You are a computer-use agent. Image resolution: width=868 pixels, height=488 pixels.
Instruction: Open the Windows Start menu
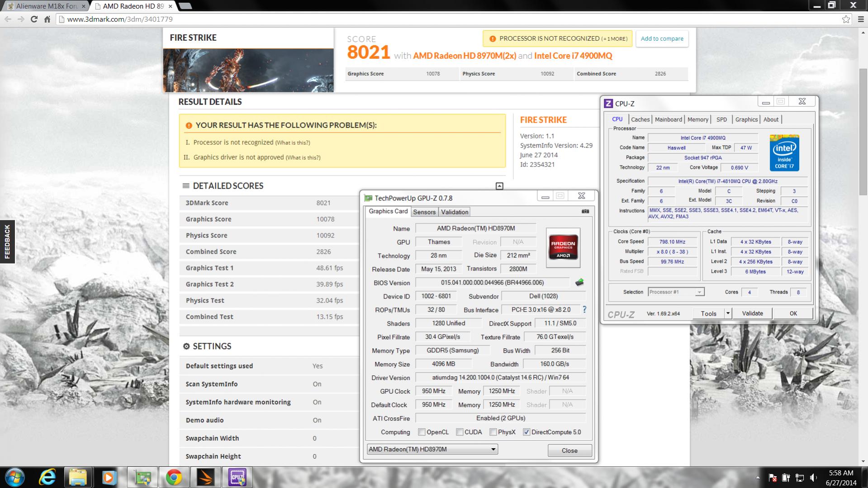pyautogui.click(x=14, y=478)
